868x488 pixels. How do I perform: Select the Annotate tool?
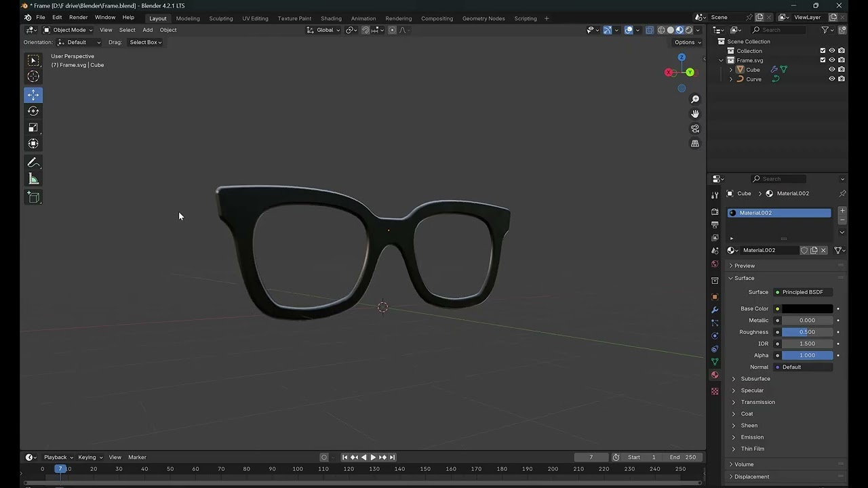[33, 163]
